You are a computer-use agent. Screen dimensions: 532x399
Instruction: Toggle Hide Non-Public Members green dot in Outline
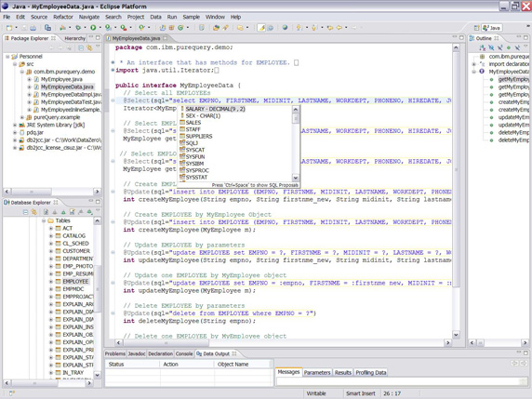click(509, 47)
